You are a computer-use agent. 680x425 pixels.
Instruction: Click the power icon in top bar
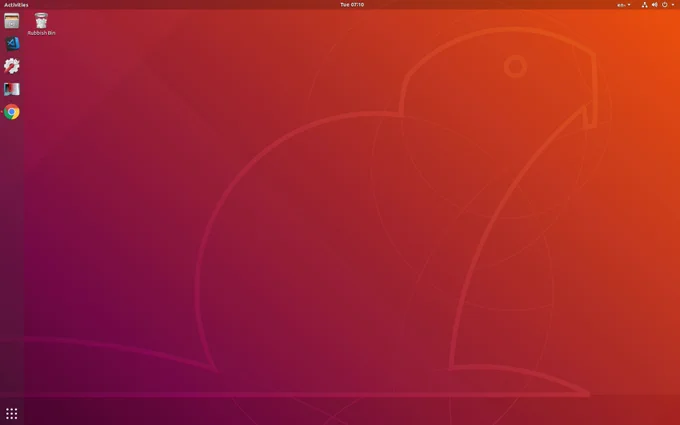(x=664, y=5)
